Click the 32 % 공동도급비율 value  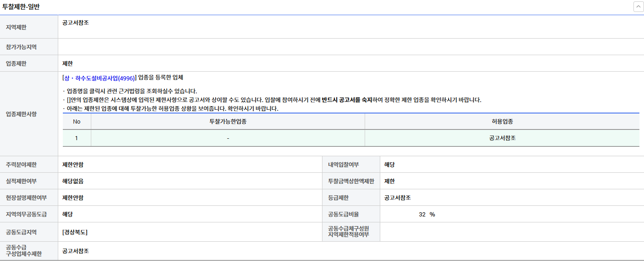coord(427,214)
